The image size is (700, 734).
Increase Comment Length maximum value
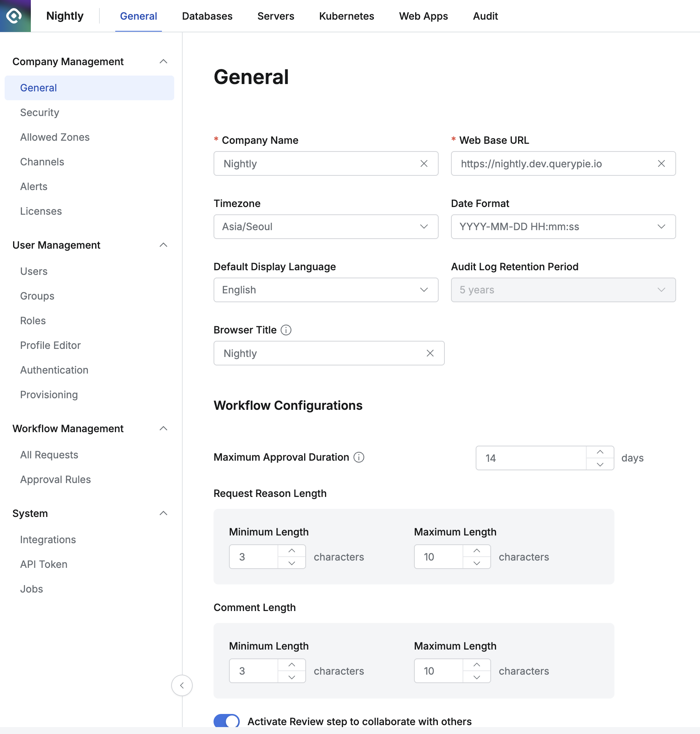[477, 665]
